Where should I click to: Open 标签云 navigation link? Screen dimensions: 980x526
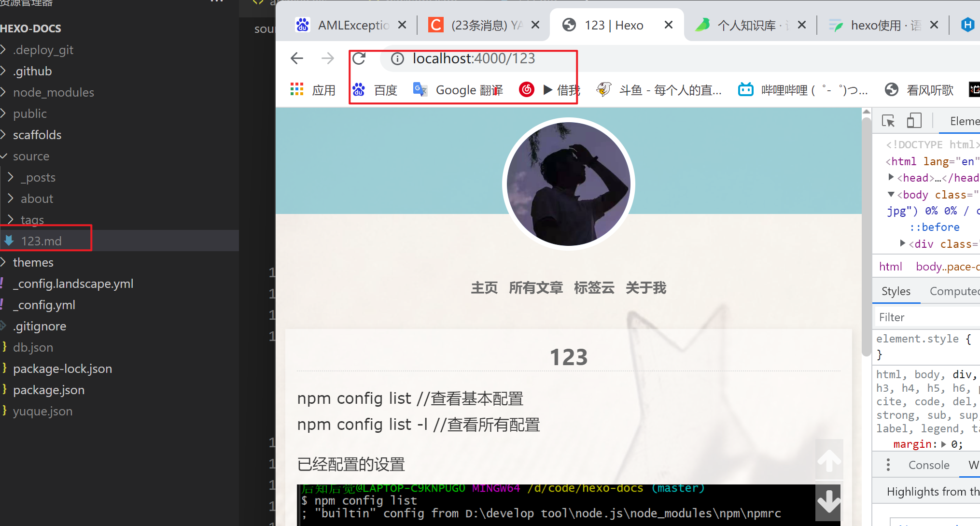pos(594,288)
